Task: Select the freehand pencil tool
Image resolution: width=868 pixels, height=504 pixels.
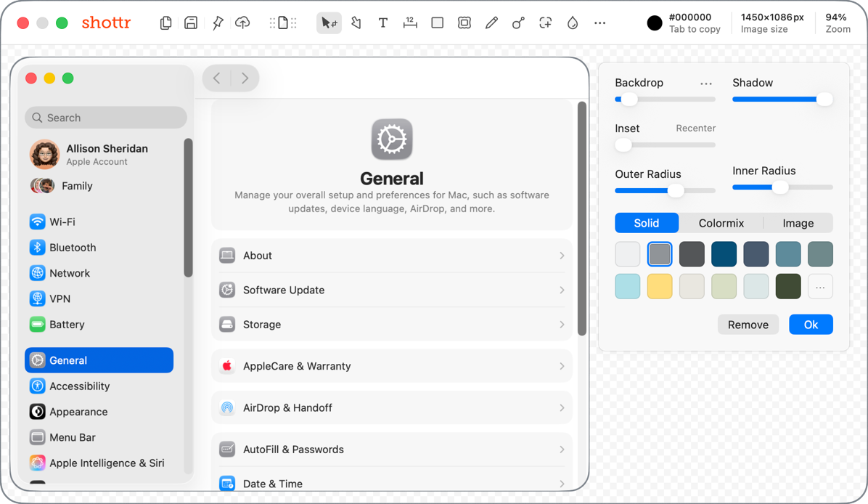Action: point(491,23)
